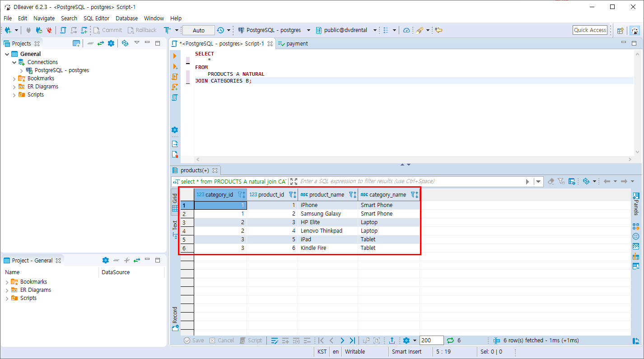
Task: Click the Quick Access search field
Action: click(x=590, y=30)
